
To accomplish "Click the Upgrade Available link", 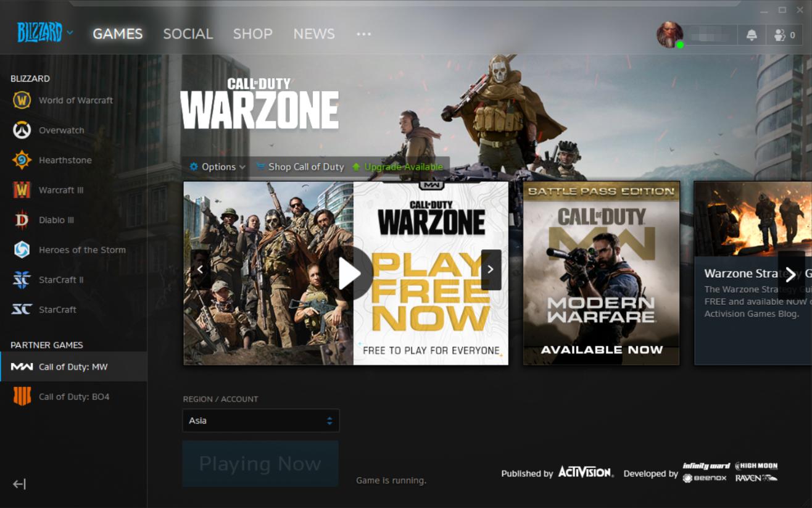I will pos(397,167).
